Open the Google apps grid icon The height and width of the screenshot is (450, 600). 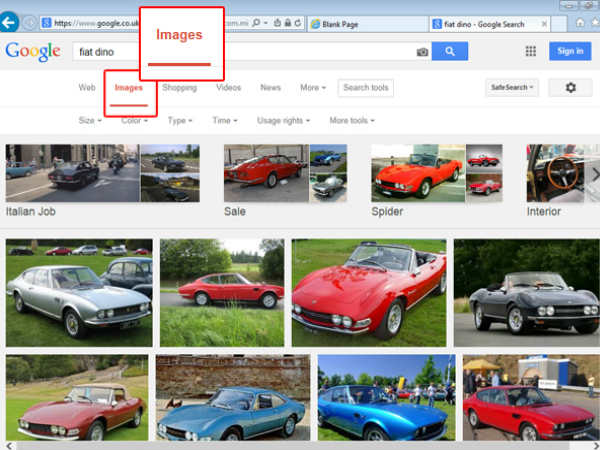(x=530, y=51)
